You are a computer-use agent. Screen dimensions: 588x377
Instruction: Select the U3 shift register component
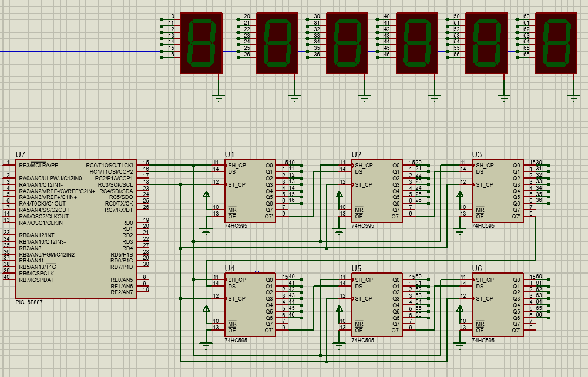click(x=498, y=191)
